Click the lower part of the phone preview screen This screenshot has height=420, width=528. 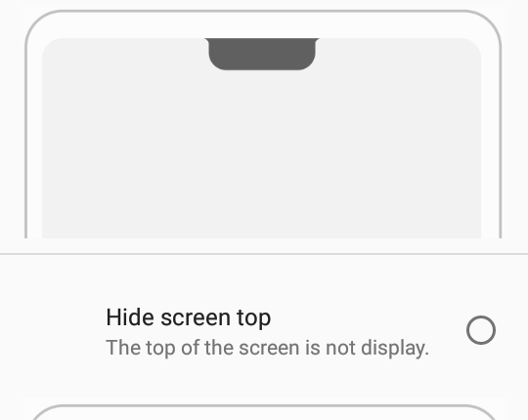click(262, 202)
